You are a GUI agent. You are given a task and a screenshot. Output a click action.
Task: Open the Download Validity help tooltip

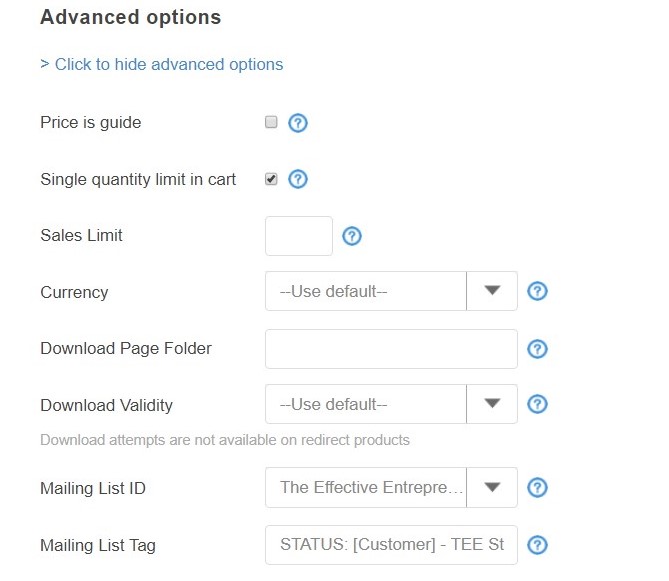[537, 405]
